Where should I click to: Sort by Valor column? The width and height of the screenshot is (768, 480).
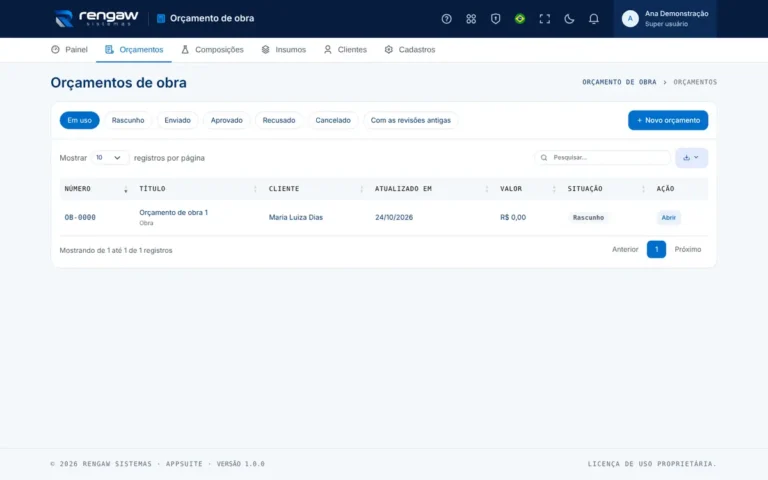[x=528, y=189]
